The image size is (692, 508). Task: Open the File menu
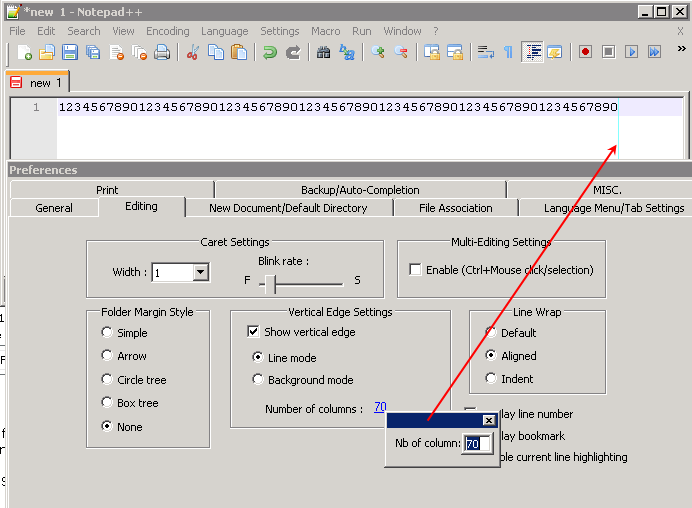click(x=17, y=31)
